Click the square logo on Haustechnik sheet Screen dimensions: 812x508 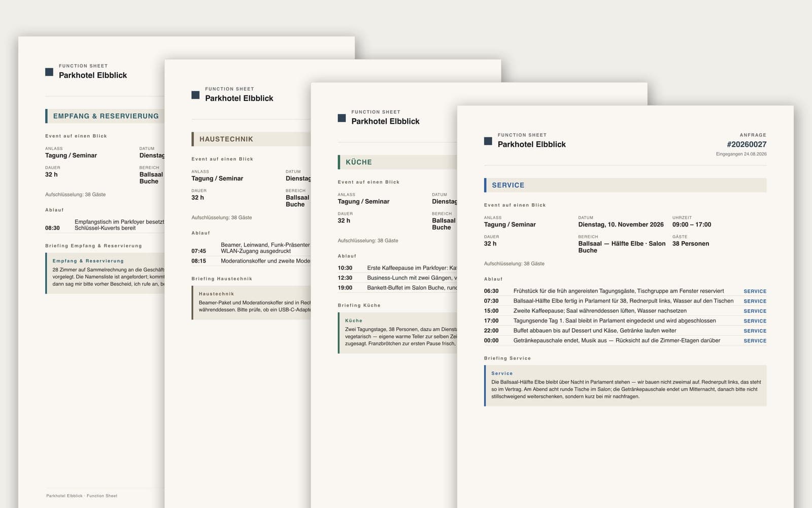tap(195, 95)
